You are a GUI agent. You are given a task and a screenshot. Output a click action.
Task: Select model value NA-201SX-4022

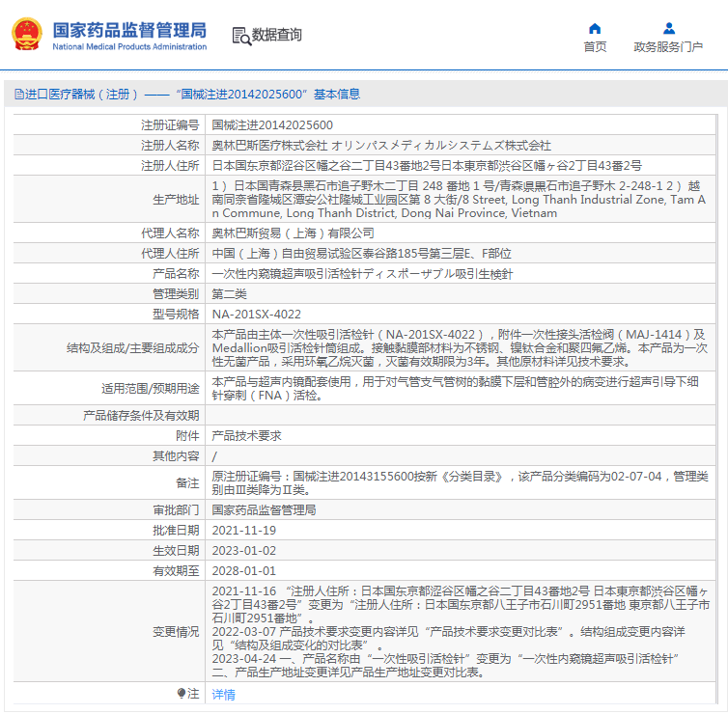(x=256, y=315)
